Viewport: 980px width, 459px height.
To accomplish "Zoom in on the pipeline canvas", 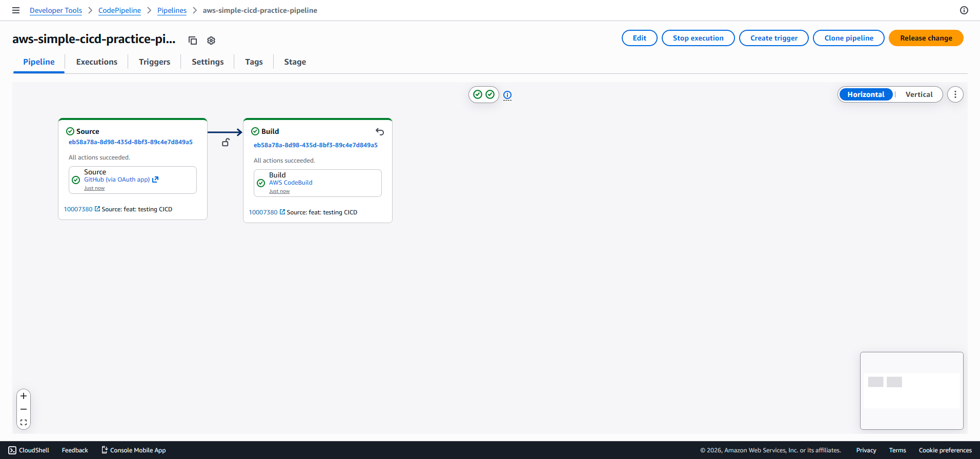I will coord(24,396).
